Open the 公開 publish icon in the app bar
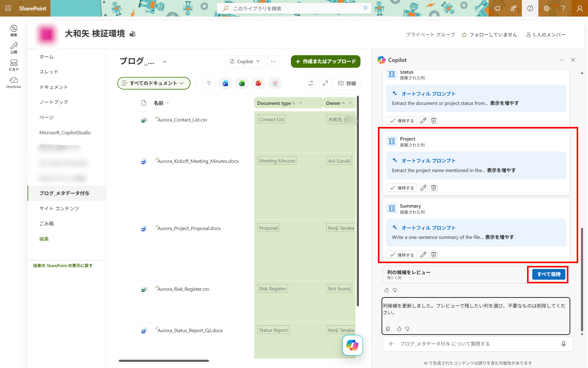The image size is (588, 368). [14, 48]
